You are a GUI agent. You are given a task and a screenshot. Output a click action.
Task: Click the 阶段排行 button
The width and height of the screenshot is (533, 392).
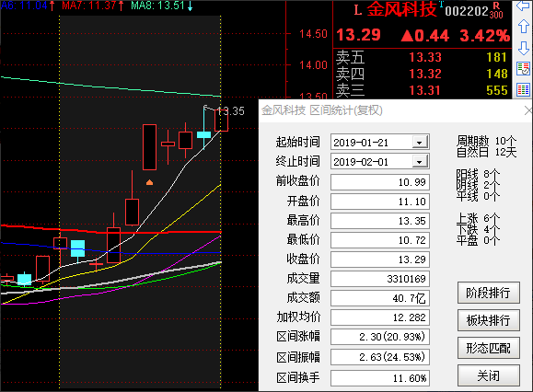(x=488, y=293)
